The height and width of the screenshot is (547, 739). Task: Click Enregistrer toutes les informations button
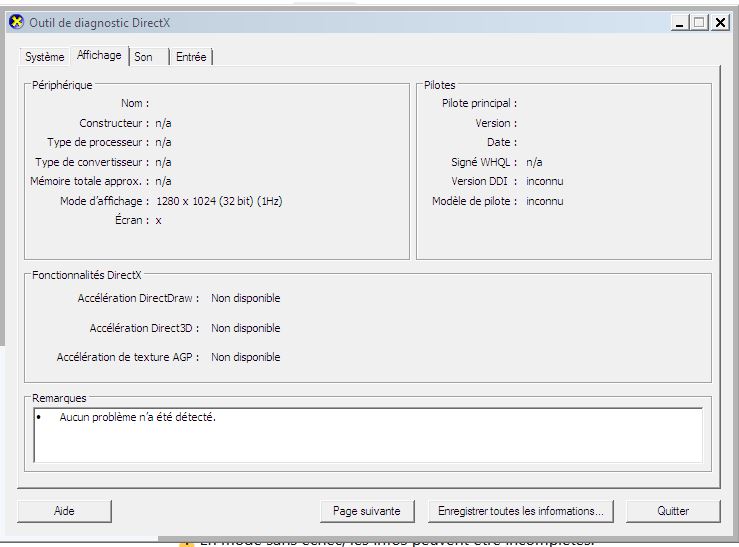(x=520, y=511)
